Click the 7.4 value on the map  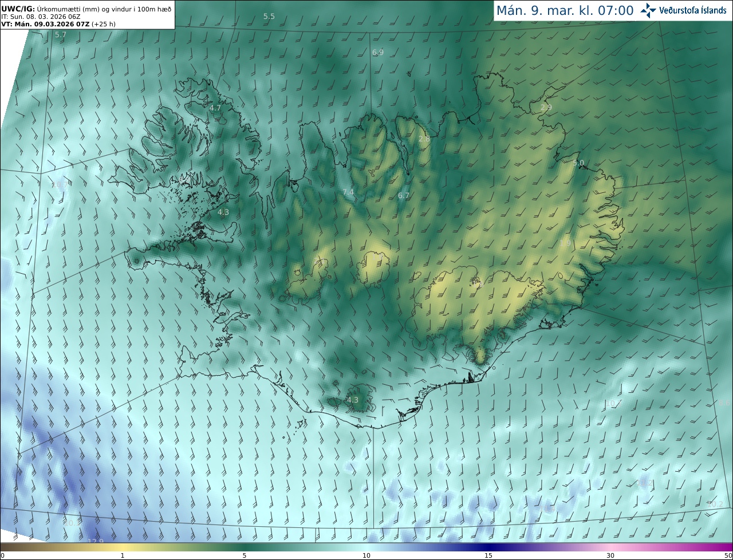pyautogui.click(x=348, y=192)
